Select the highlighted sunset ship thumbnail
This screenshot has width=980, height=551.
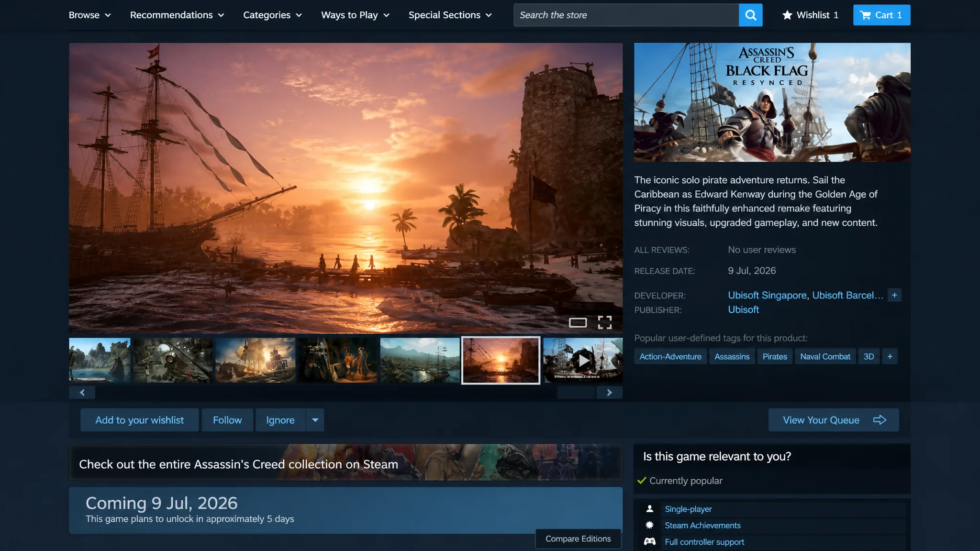coord(501,360)
